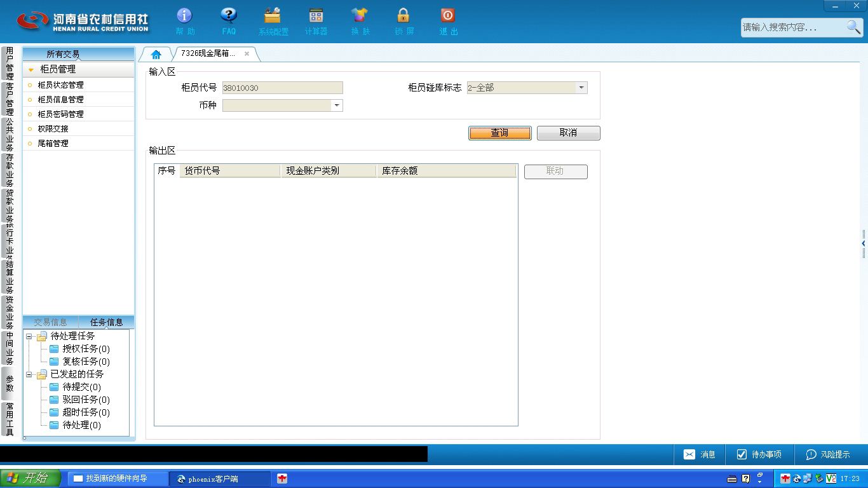Select the 7326现金尾箱 tab

pos(208,54)
